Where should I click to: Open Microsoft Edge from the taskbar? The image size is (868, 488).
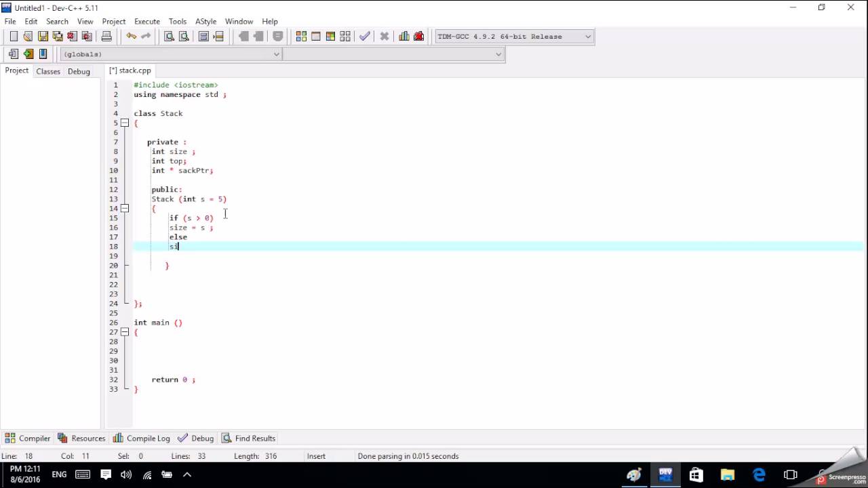[759, 474]
